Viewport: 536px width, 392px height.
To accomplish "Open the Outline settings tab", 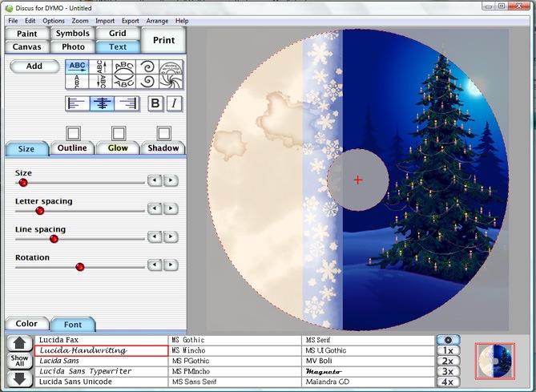I will click(x=72, y=148).
